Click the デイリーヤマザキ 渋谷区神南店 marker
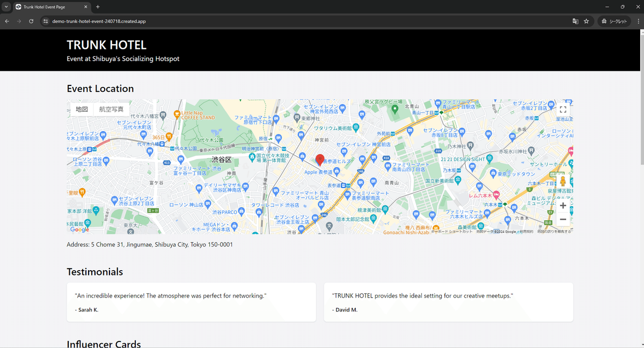 pos(245,186)
